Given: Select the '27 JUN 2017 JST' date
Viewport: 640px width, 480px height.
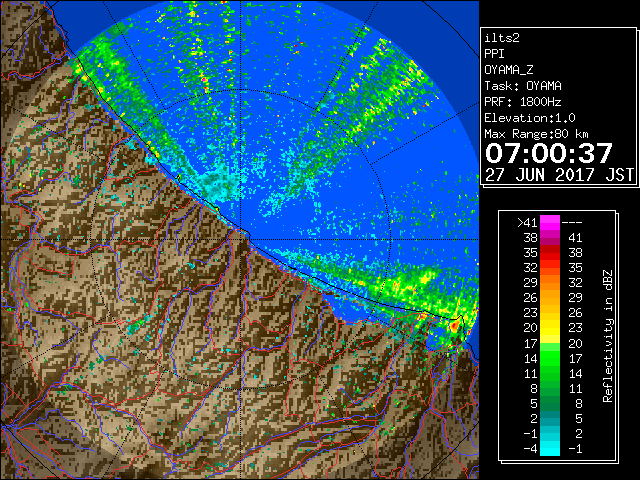Looking at the screenshot, I should pos(559,175).
